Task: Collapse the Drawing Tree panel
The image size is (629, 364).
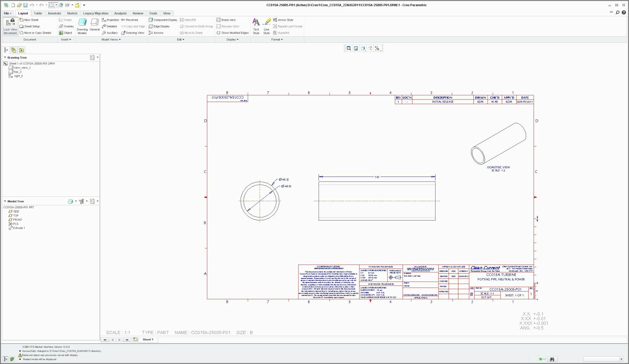Action: (5, 57)
